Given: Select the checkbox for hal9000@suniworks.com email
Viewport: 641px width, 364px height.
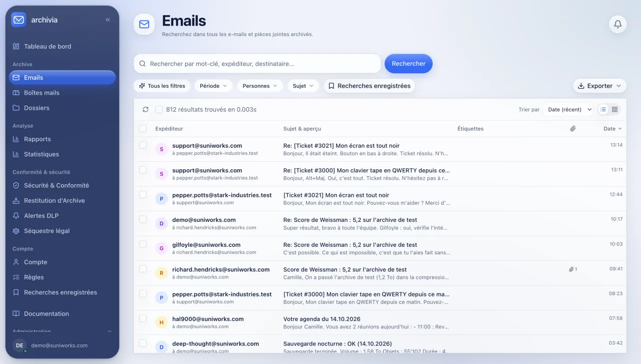Looking at the screenshot, I should click(x=143, y=318).
